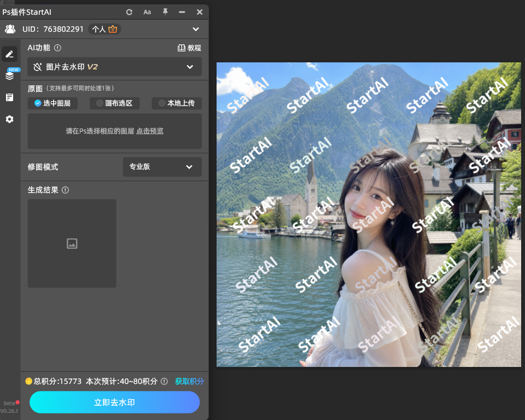Screen dimensions: 525x420
Task: Click the 总积分:15773 points text
Action: tap(57, 381)
